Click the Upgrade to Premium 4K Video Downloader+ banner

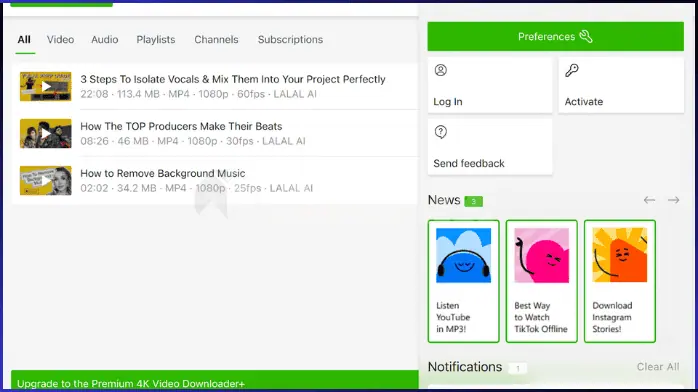[215, 380]
